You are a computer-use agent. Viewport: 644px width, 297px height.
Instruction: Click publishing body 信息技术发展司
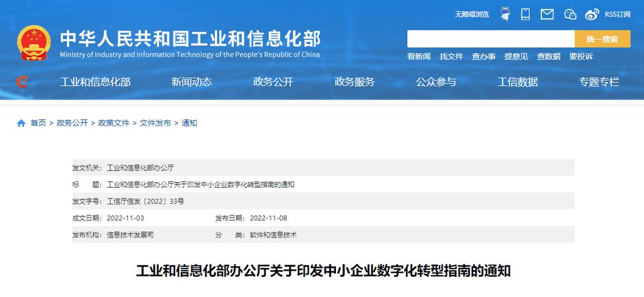pos(130,235)
